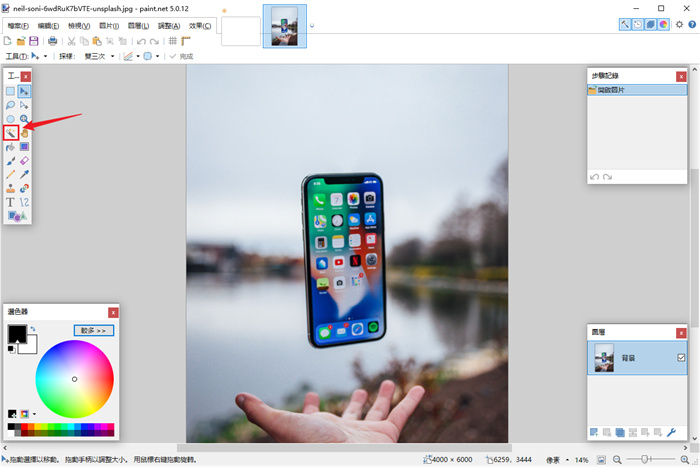Click the 較多 >> button in colors panel
This screenshot has height=467, width=700.
click(x=94, y=330)
